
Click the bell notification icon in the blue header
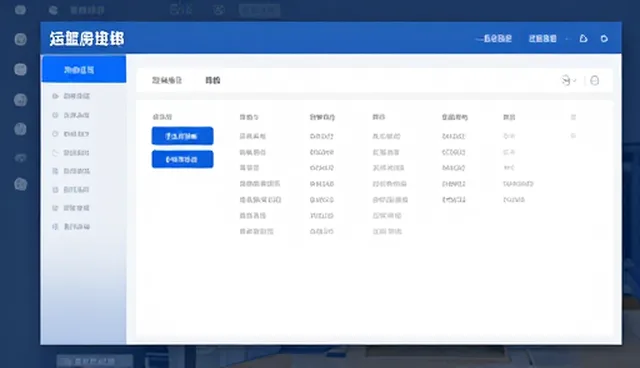coord(583,39)
